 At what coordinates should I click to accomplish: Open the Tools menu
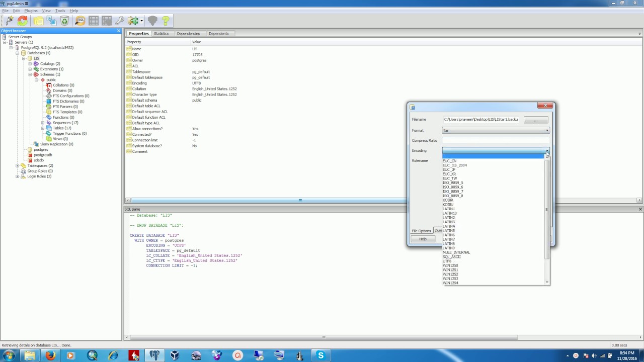pos(60,11)
